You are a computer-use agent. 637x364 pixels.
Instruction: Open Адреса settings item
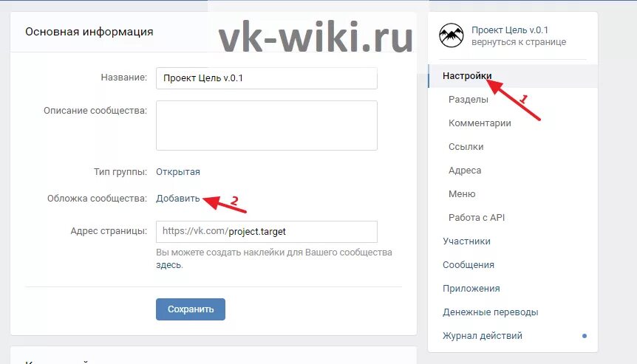coord(464,171)
